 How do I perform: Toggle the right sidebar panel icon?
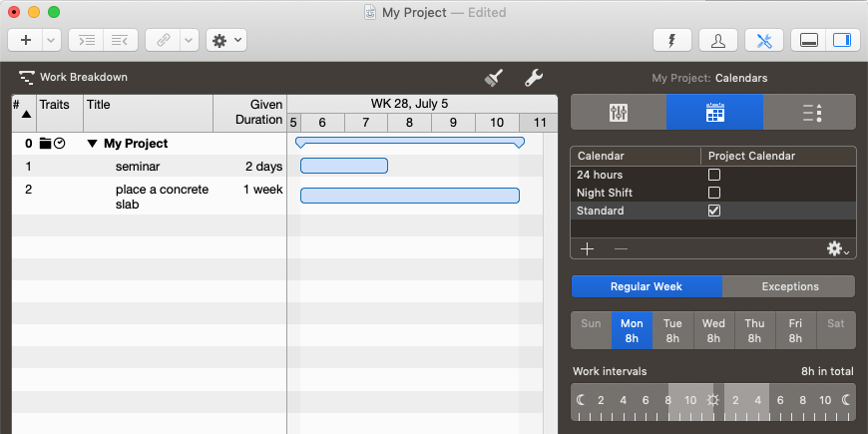(x=842, y=41)
